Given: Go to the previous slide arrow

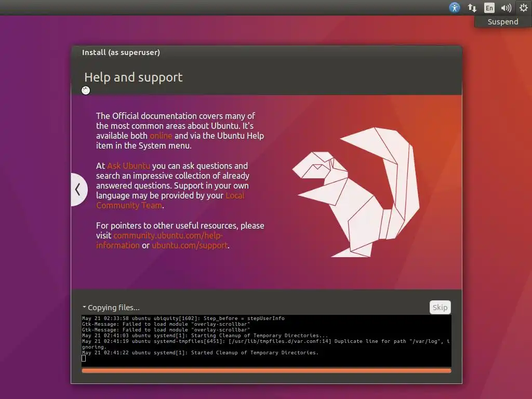Looking at the screenshot, I should 79,189.
